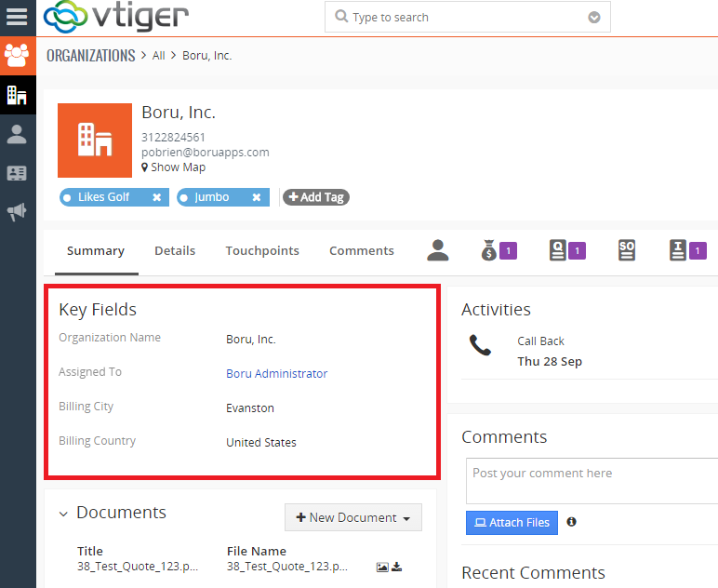The height and width of the screenshot is (588, 718).
Task: Click into the comment text box
Action: [592, 480]
